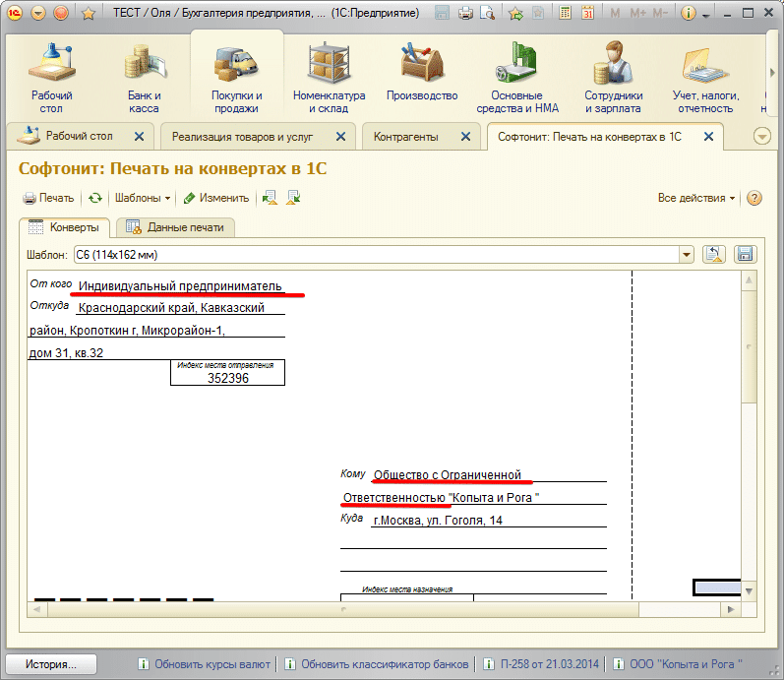Open favorites star in title bar
784x680 pixels.
pyautogui.click(x=89, y=14)
